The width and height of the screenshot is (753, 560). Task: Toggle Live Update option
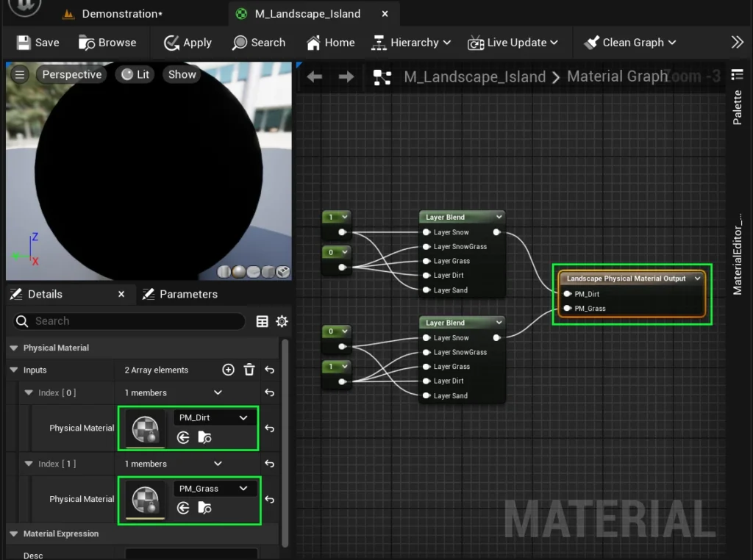(513, 43)
